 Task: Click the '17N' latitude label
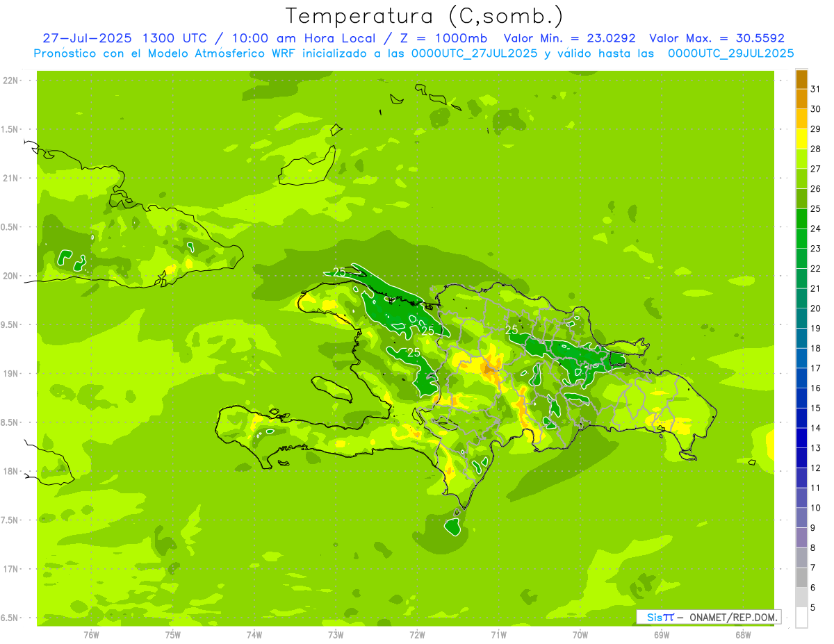11,569
